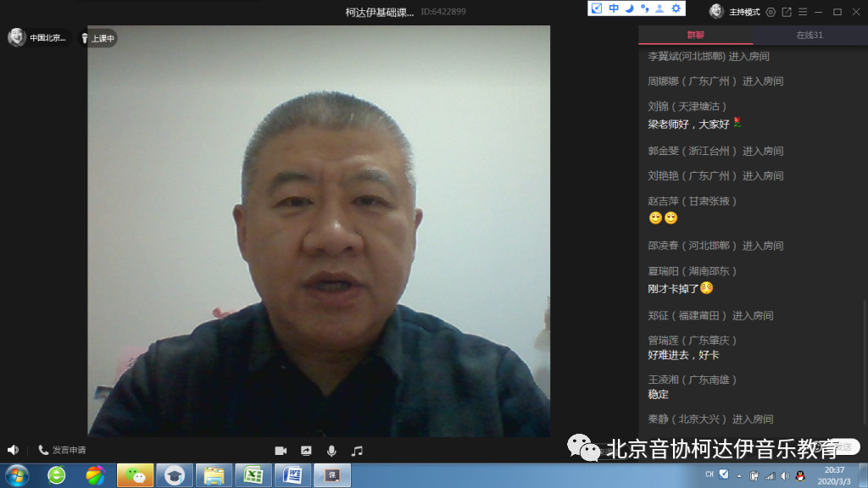868x488 pixels.
Task: Mute the microphone below the video
Action: pos(331,451)
